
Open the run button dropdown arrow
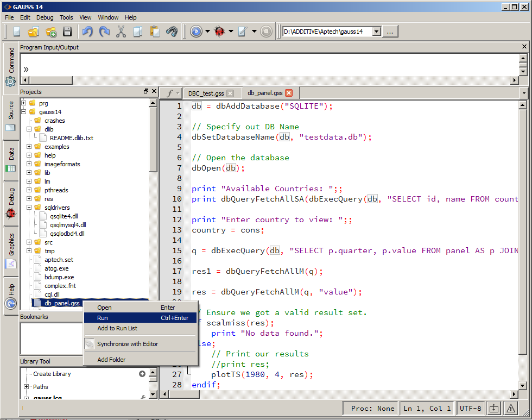click(x=207, y=32)
